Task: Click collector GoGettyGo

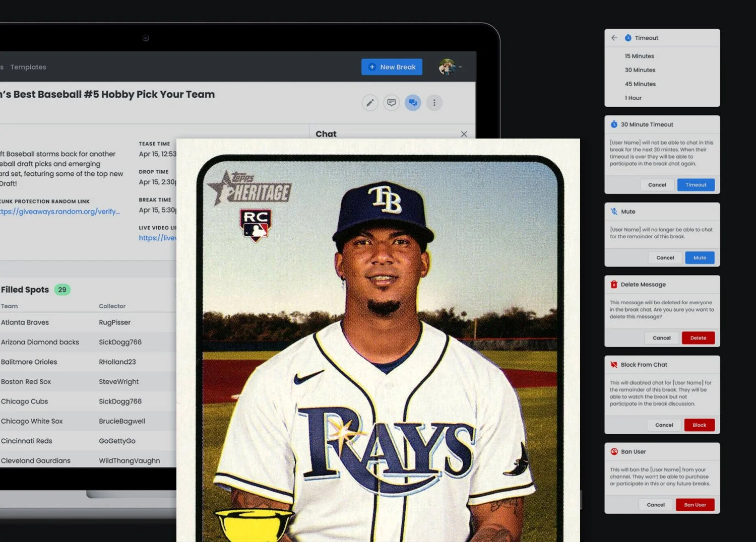Action: tap(117, 441)
